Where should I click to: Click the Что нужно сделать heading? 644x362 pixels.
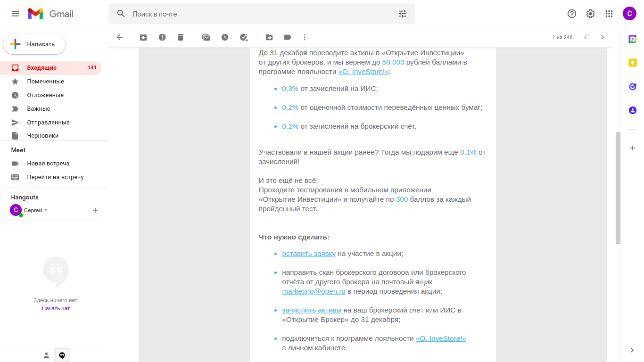(x=294, y=237)
